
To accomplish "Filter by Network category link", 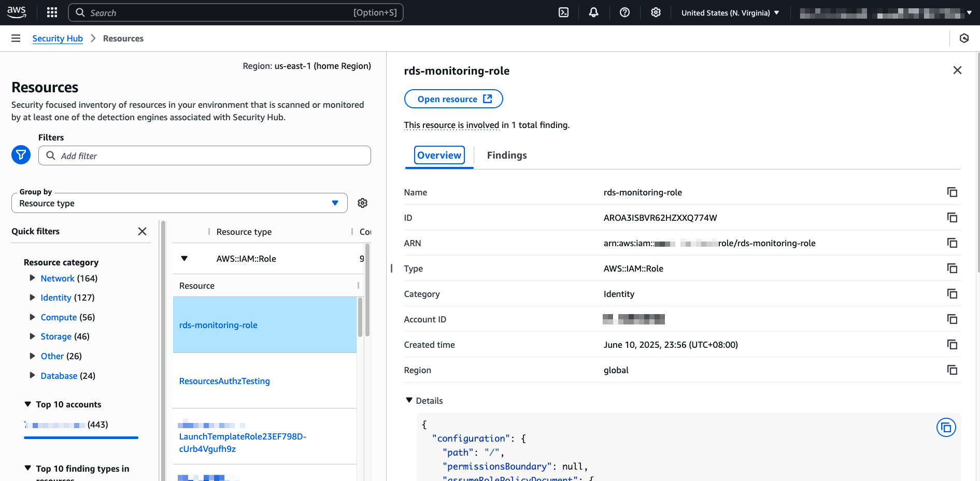I will 58,278.
